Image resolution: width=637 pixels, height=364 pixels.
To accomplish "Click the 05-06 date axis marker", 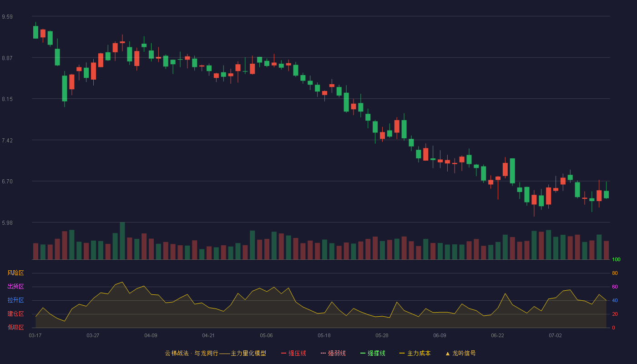I will (x=266, y=335).
